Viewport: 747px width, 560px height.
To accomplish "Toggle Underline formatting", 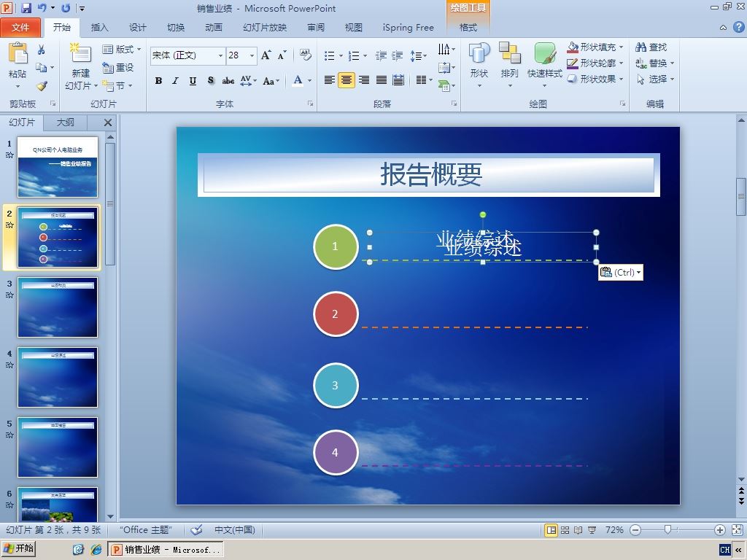I will [x=193, y=81].
